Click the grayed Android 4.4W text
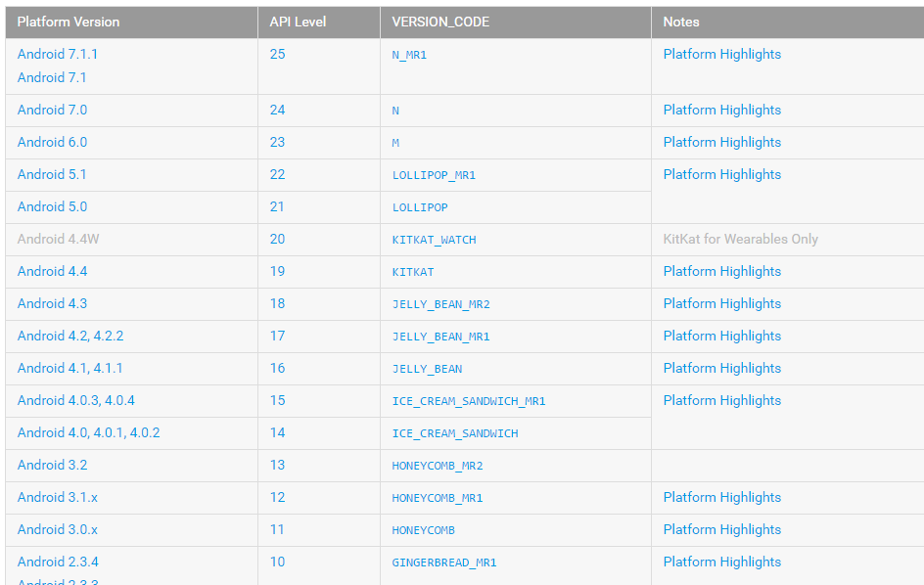Screen dimensions: 924x585 pyautogui.click(x=59, y=239)
